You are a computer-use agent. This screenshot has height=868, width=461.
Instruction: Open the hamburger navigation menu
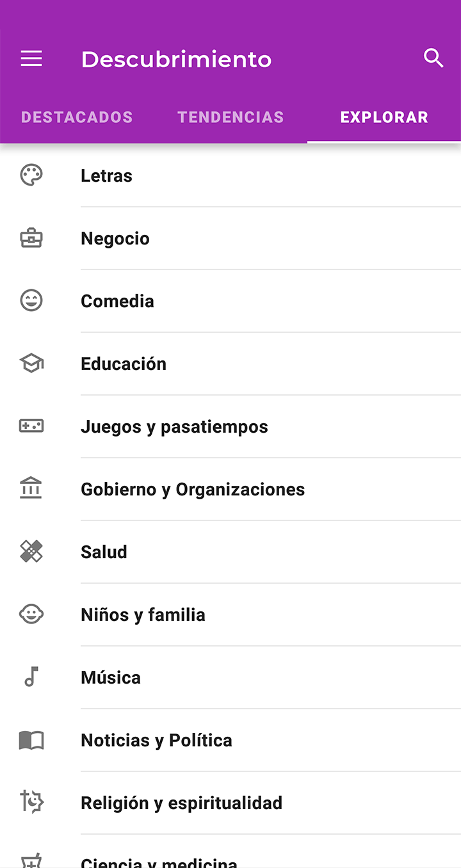point(31,59)
